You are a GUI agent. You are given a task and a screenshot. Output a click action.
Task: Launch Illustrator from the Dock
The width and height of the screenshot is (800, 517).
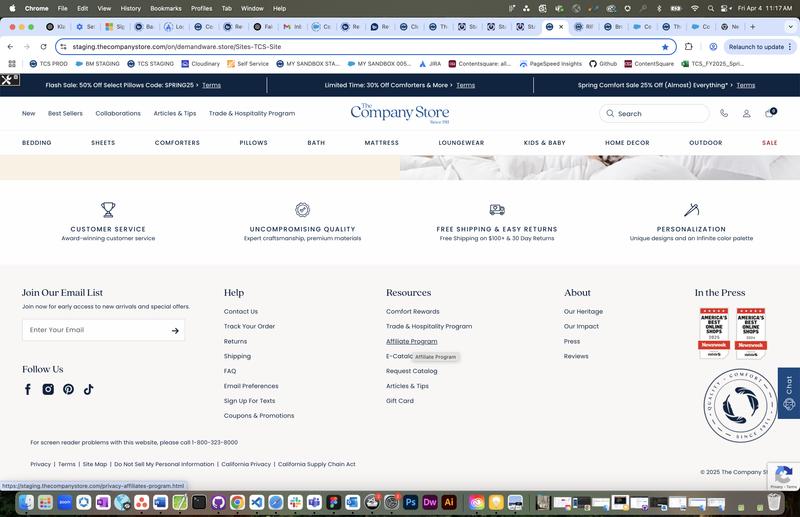click(x=449, y=502)
